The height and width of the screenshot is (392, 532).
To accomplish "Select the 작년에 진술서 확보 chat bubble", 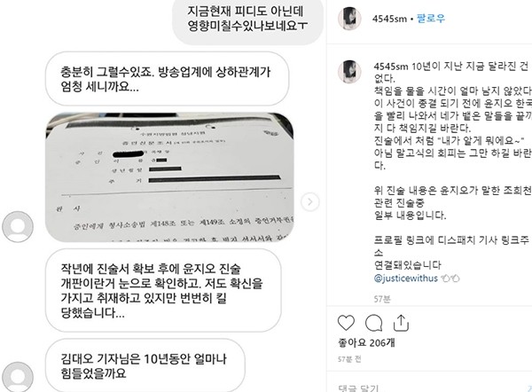I will (x=163, y=290).
